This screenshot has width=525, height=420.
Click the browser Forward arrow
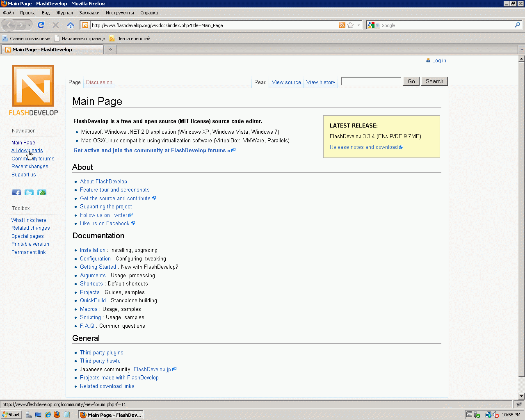(x=21, y=25)
